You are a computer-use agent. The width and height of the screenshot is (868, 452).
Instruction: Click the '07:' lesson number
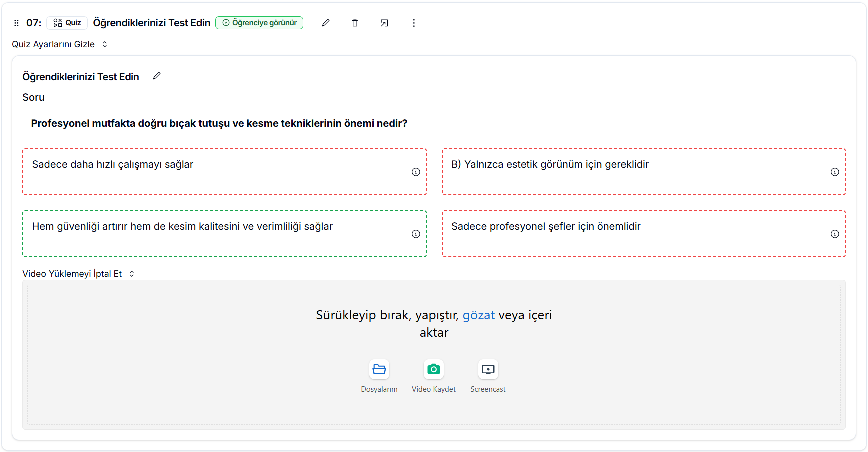[x=34, y=23]
